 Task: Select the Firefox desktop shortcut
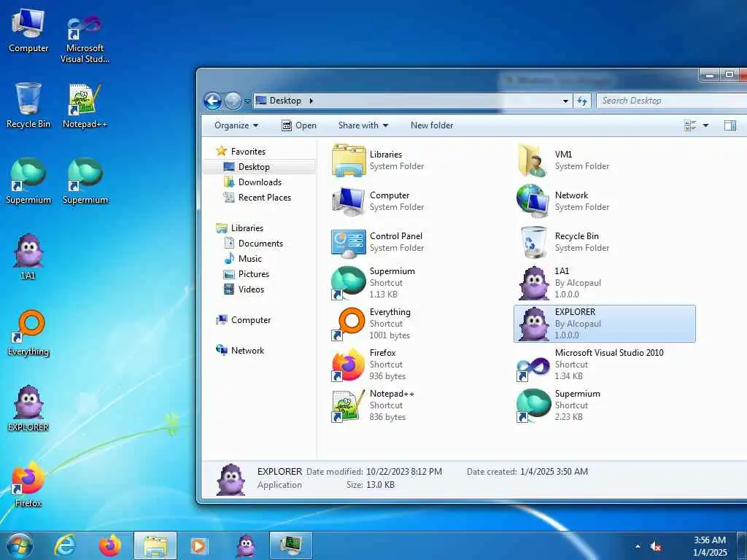[28, 484]
